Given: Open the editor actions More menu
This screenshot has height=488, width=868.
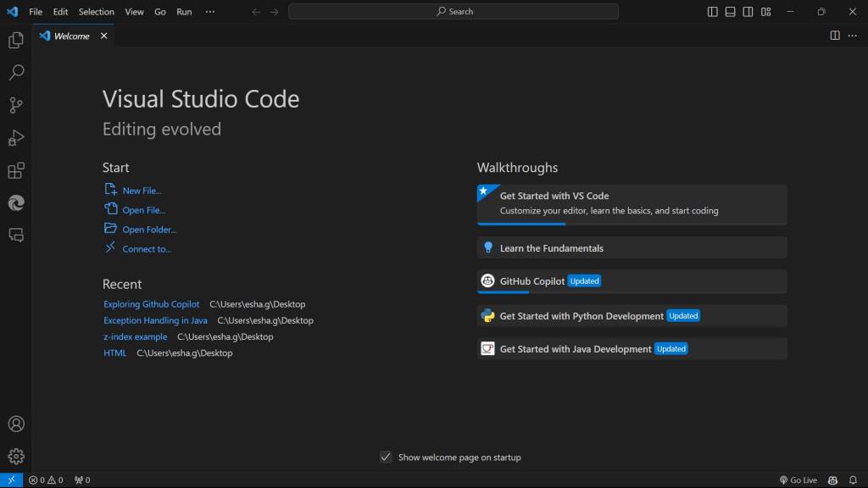Looking at the screenshot, I should click(852, 36).
